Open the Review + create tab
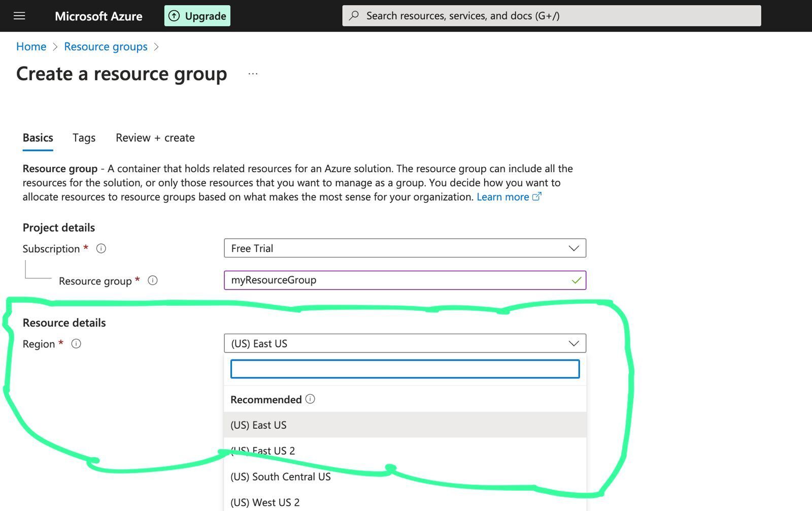This screenshot has width=812, height=511. (x=155, y=138)
